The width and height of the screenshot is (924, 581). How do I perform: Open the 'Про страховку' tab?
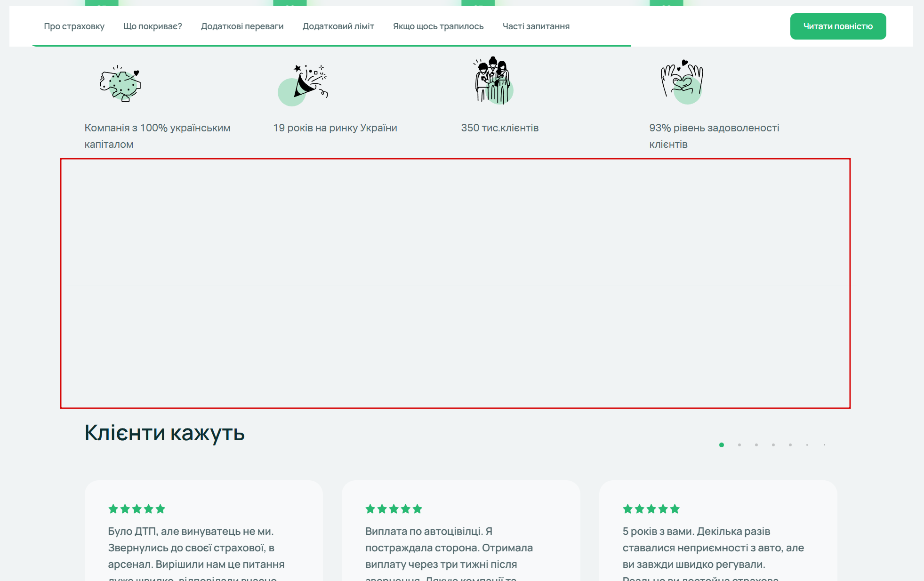pyautogui.click(x=74, y=26)
